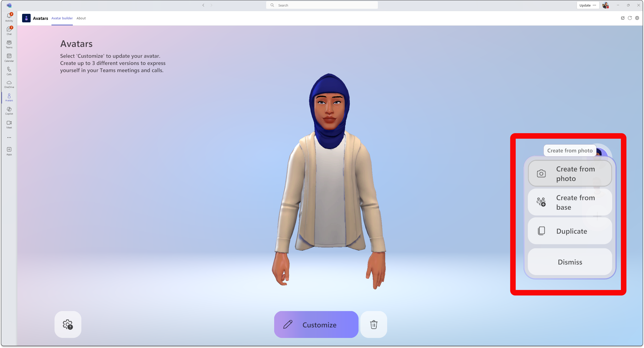Select 'Create from base' option
Image resolution: width=644 pixels, height=348 pixels.
coord(570,202)
